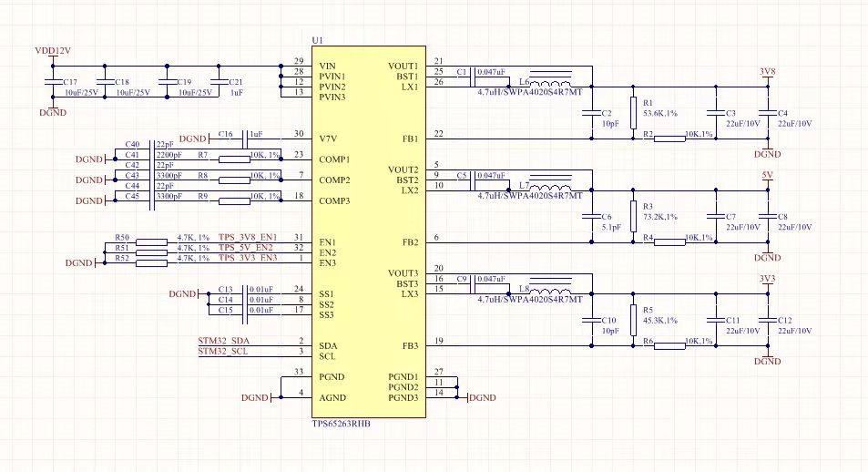
Task: Select resistor R9 on COMP3 line
Action: tap(234, 201)
